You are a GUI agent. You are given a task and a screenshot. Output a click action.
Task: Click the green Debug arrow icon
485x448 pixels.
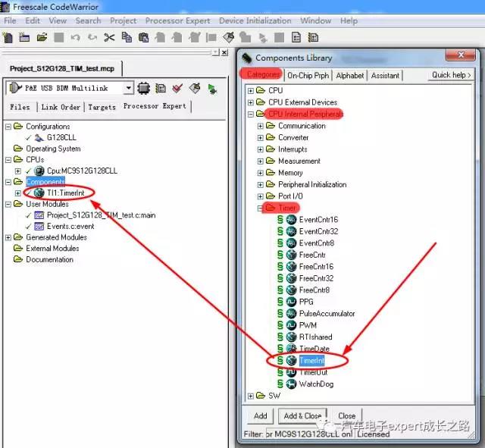[x=211, y=89]
